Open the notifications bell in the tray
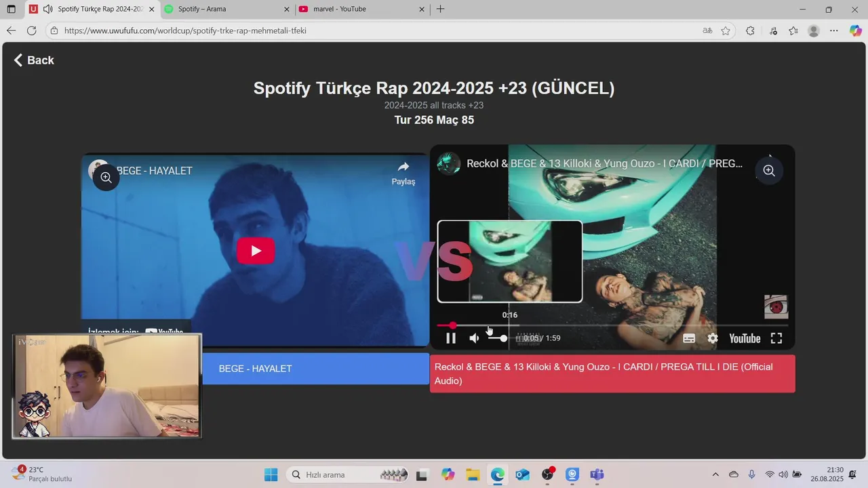 click(x=853, y=474)
